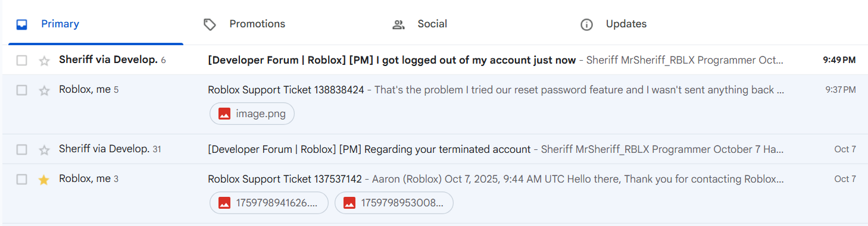Image resolution: width=868 pixels, height=226 pixels.
Task: Star the 9:49 PM Sheriff email
Action: coord(44,60)
